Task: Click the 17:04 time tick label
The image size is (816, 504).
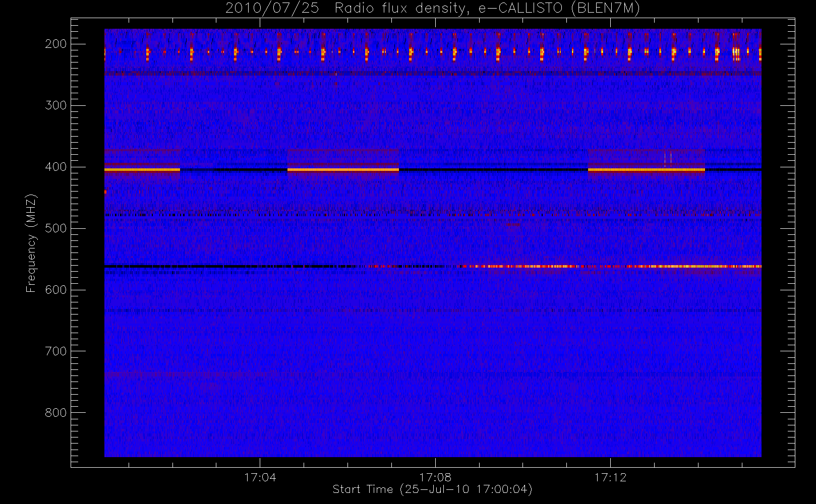Action: (260, 477)
